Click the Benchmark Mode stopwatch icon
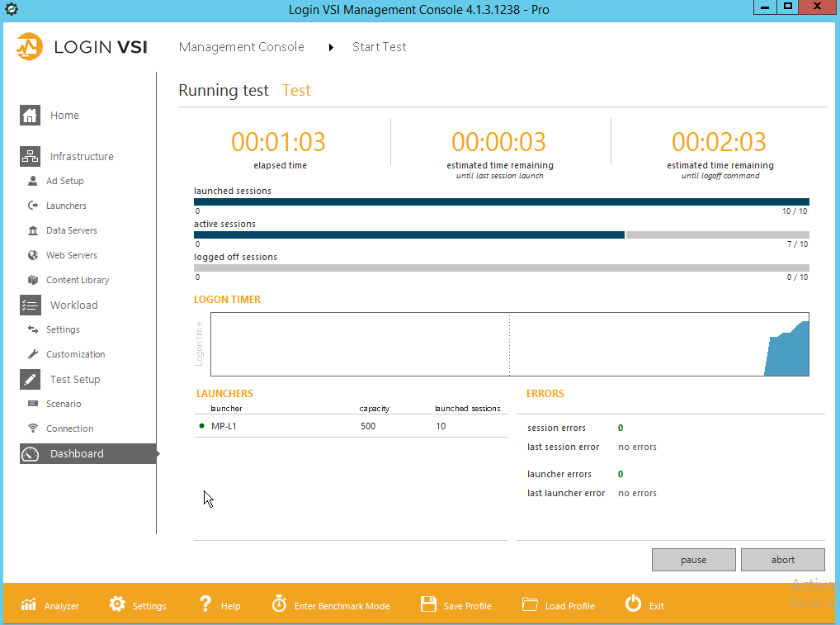This screenshot has width=840, height=625. (x=279, y=603)
